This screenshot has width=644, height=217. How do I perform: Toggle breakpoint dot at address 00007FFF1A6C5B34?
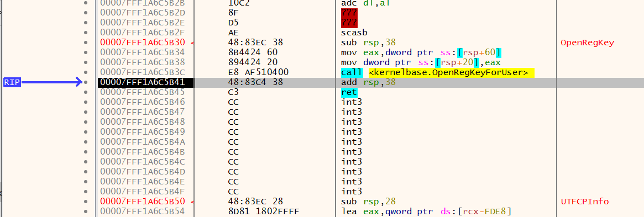pos(86,52)
